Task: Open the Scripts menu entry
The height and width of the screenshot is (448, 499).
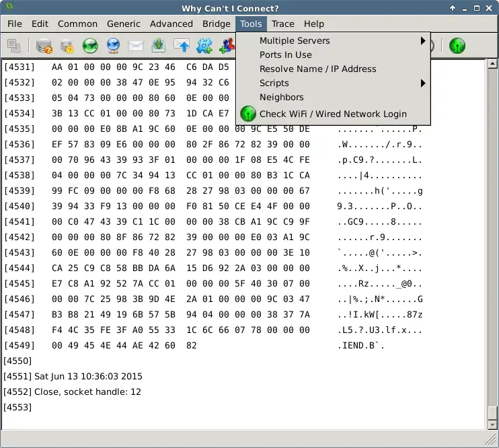Action: point(333,83)
